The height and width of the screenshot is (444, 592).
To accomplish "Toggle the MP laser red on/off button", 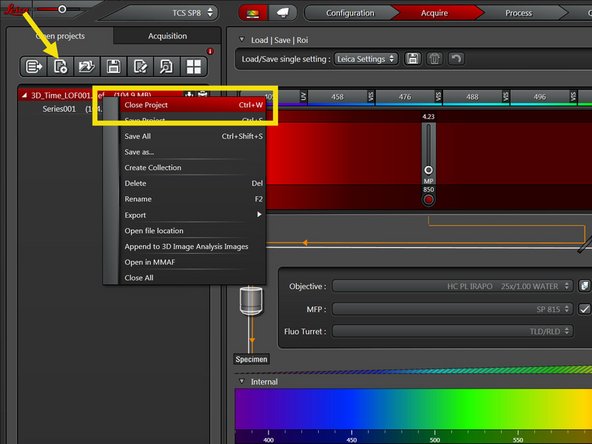I will [x=428, y=199].
